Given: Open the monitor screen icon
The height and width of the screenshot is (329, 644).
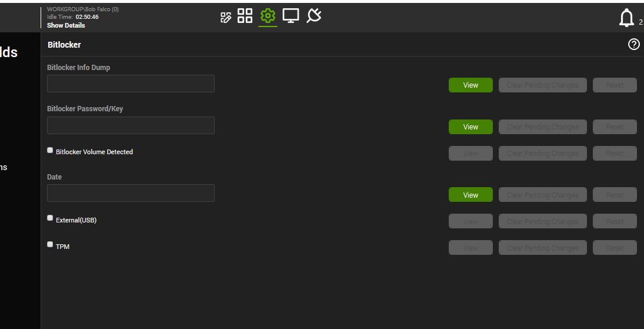Looking at the screenshot, I should tap(291, 16).
